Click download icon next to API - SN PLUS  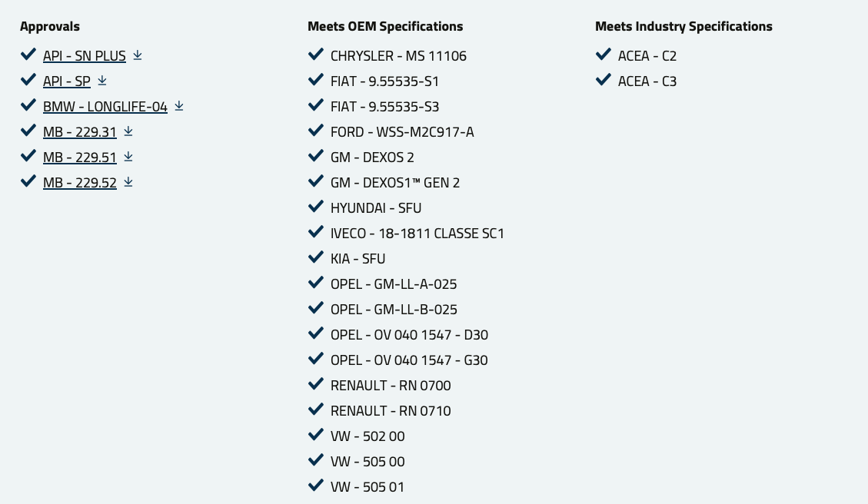point(138,55)
